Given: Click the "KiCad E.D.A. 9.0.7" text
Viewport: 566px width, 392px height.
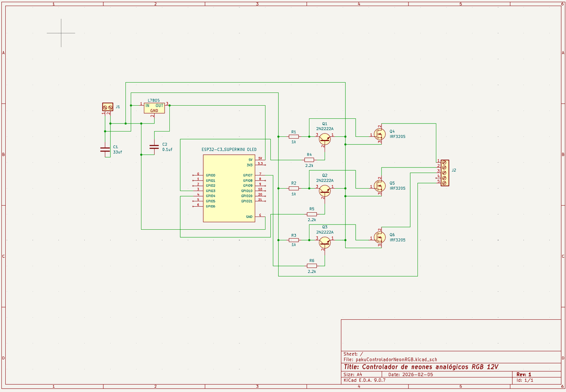Looking at the screenshot, I should 365,380.
